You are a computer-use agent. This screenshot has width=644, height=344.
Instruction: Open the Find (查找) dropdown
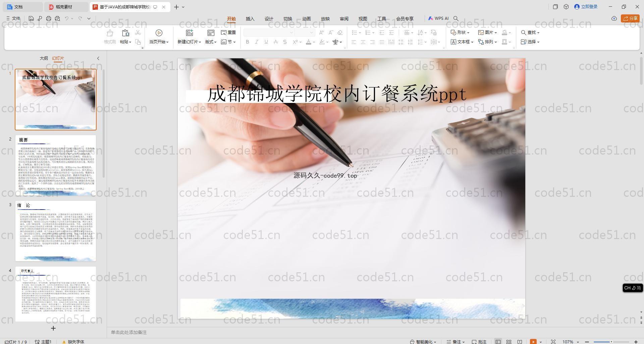click(x=530, y=33)
